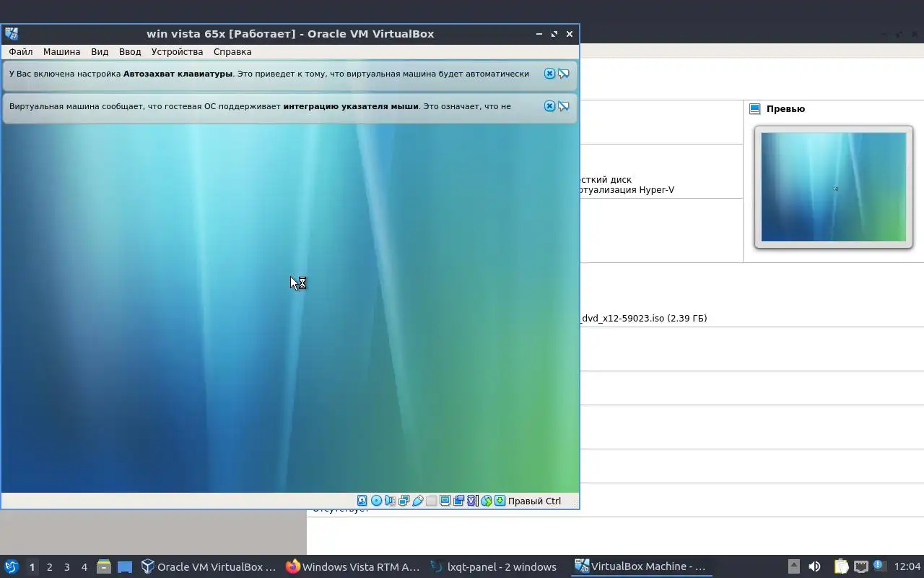The image size is (924, 578).
Task: Switch to the VirtualBox Machine taskbar entry
Action: pos(642,567)
